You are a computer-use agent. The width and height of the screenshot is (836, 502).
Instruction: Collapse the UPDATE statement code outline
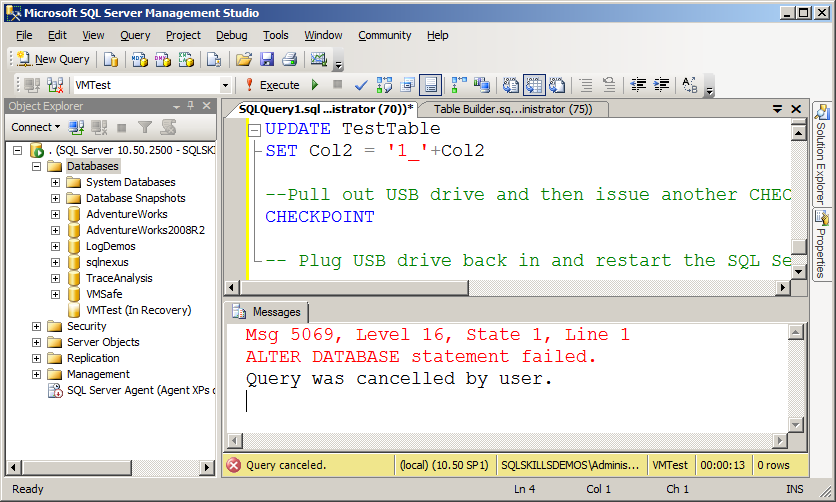[x=255, y=129]
